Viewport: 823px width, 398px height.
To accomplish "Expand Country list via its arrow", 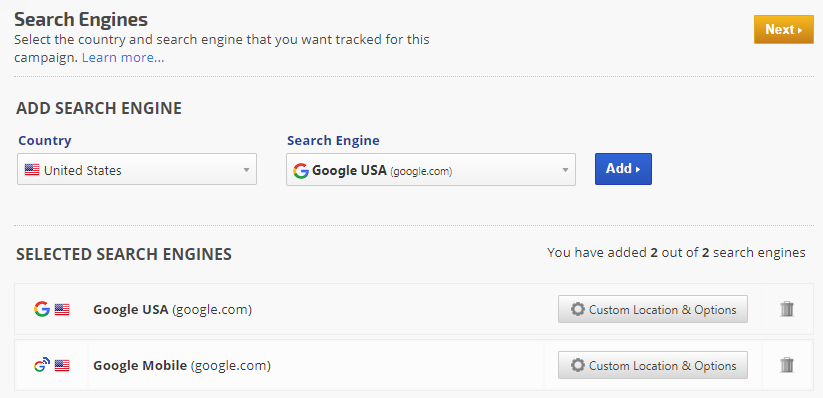I will (246, 170).
